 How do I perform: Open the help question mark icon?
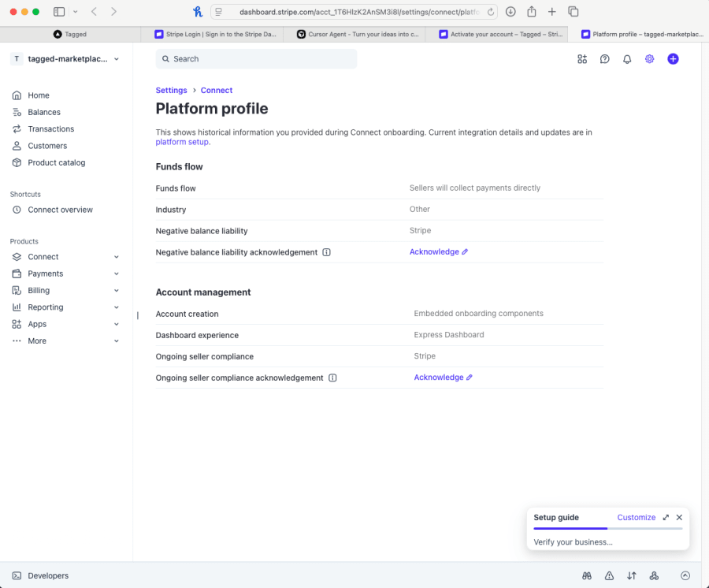point(604,59)
